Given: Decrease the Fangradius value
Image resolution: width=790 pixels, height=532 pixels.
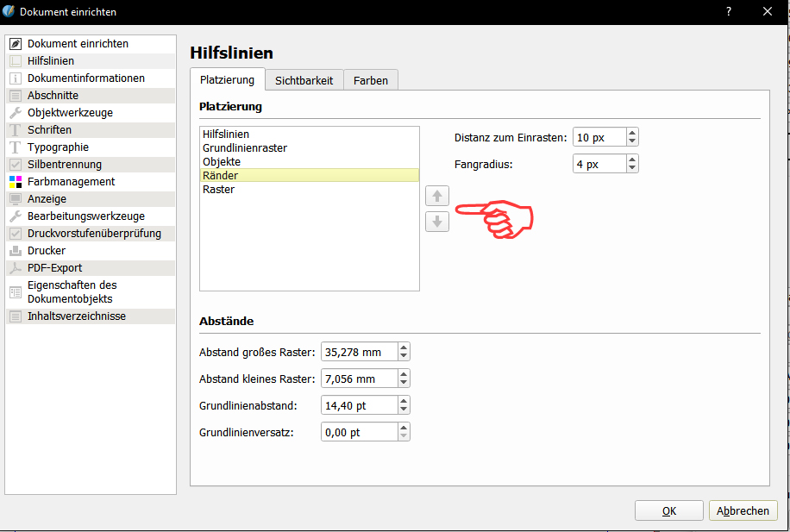Looking at the screenshot, I should (633, 168).
